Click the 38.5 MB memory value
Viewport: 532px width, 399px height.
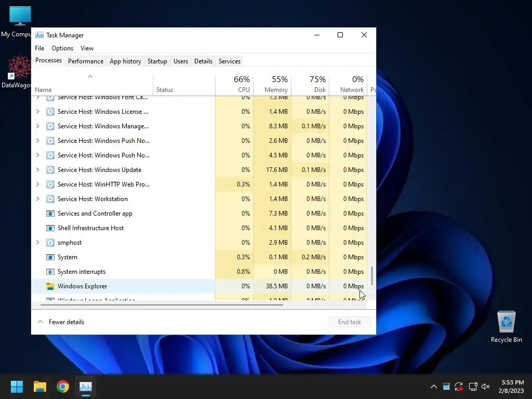click(x=276, y=286)
